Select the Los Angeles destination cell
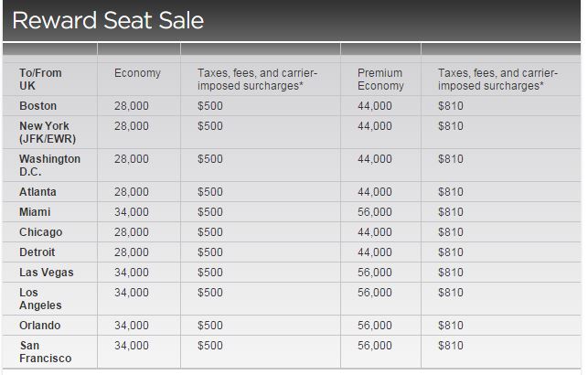 click(40, 299)
